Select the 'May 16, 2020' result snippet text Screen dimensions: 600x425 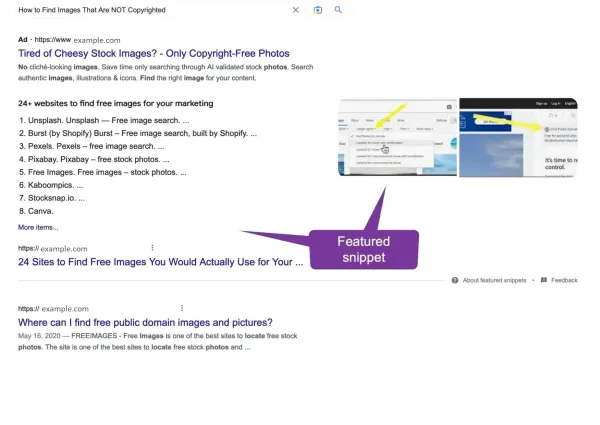click(158, 342)
